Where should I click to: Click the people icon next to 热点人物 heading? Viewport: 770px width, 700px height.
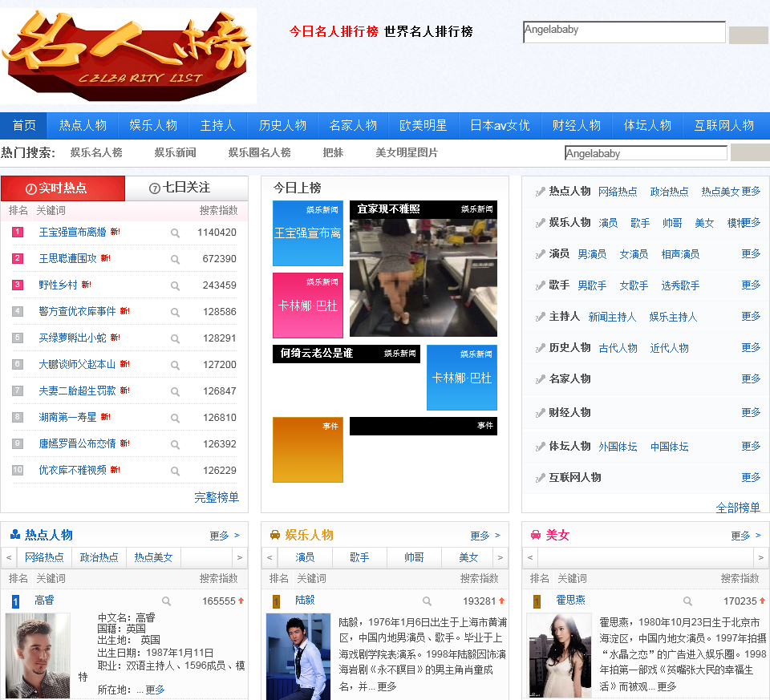click(x=15, y=535)
